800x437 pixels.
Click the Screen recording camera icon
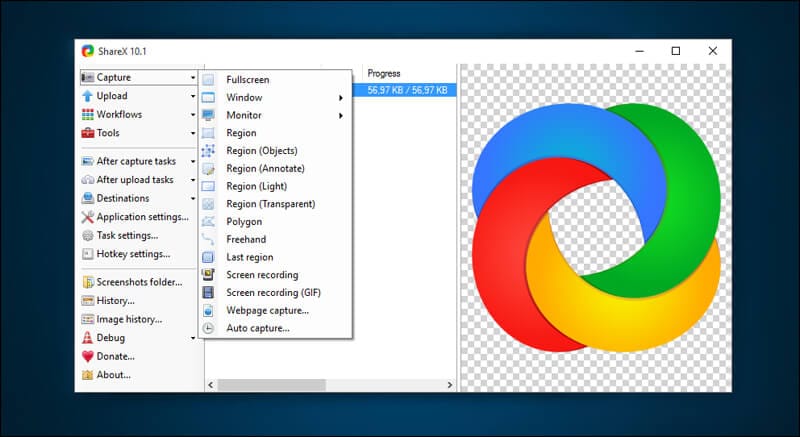[x=208, y=275]
